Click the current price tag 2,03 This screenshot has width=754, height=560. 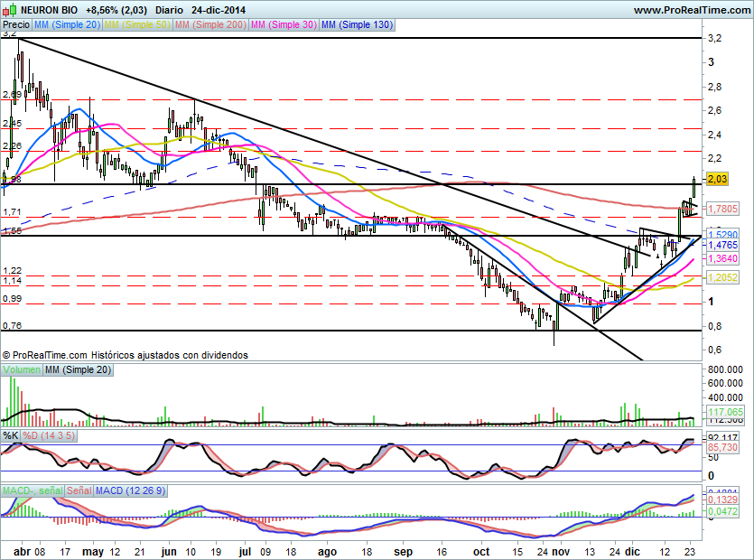[718, 179]
